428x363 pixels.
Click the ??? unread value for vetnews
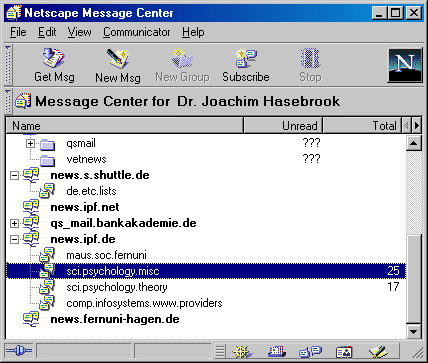point(311,159)
